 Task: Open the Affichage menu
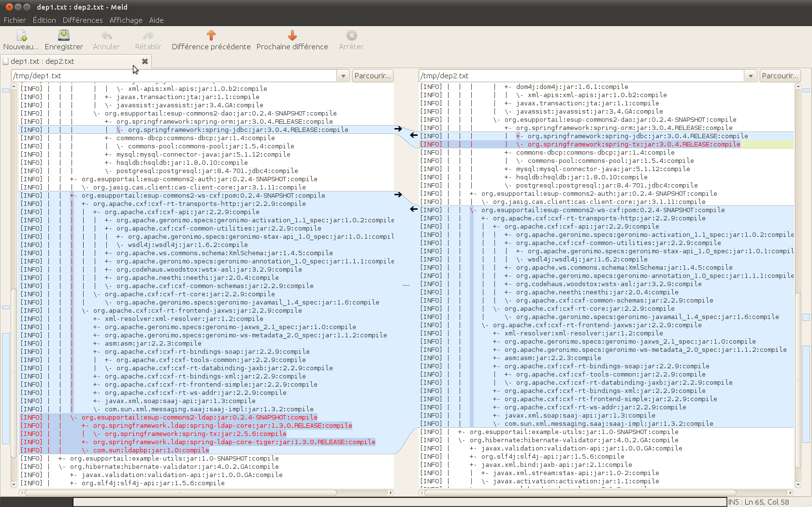click(x=126, y=20)
